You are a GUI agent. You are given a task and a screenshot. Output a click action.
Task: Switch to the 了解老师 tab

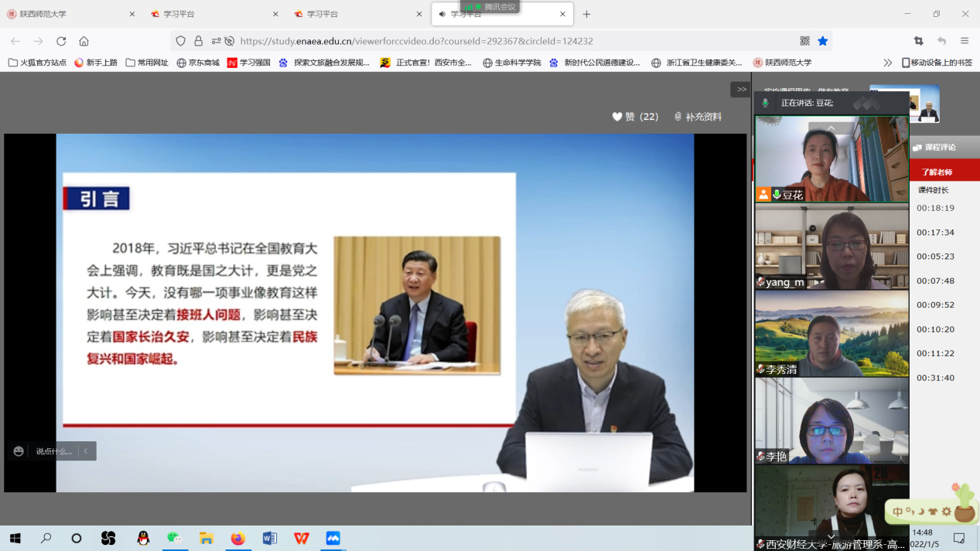pyautogui.click(x=937, y=172)
